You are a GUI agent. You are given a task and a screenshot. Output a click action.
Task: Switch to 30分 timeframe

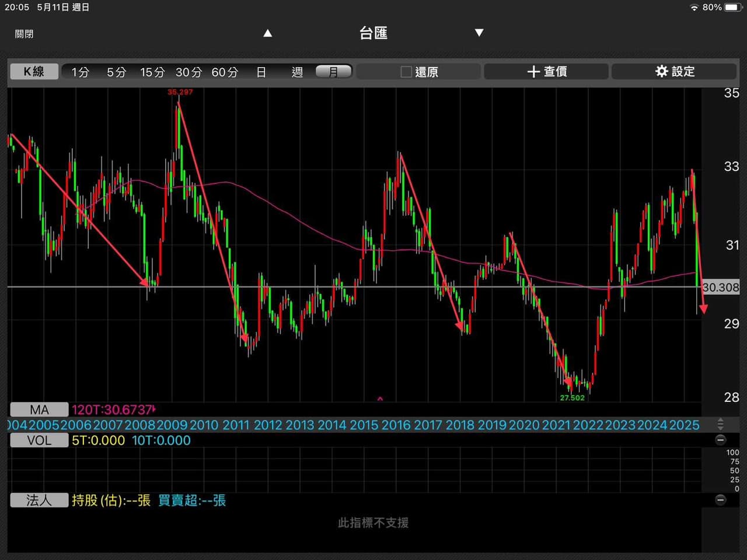point(189,72)
